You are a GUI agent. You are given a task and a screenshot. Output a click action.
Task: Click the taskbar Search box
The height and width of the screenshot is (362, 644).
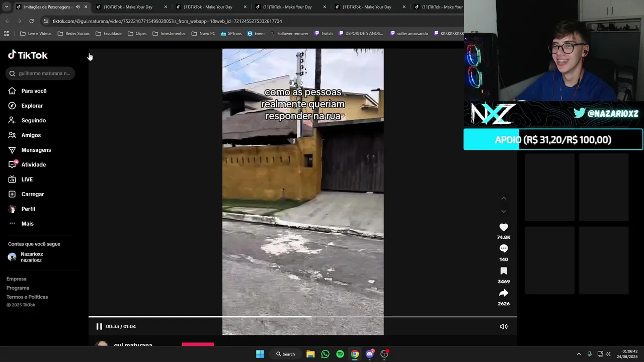[x=285, y=354]
